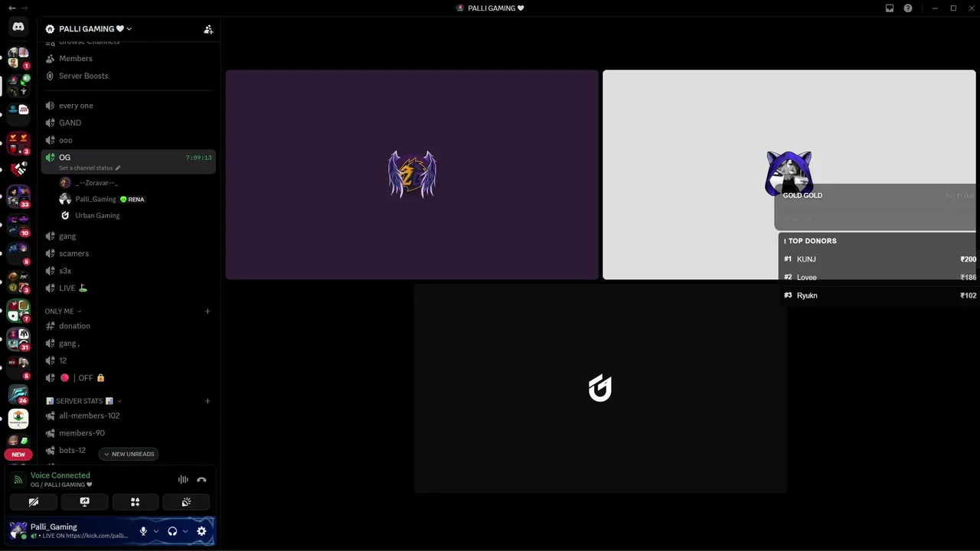Jump to NEW UNREADS
980x551 pixels.
pyautogui.click(x=129, y=454)
